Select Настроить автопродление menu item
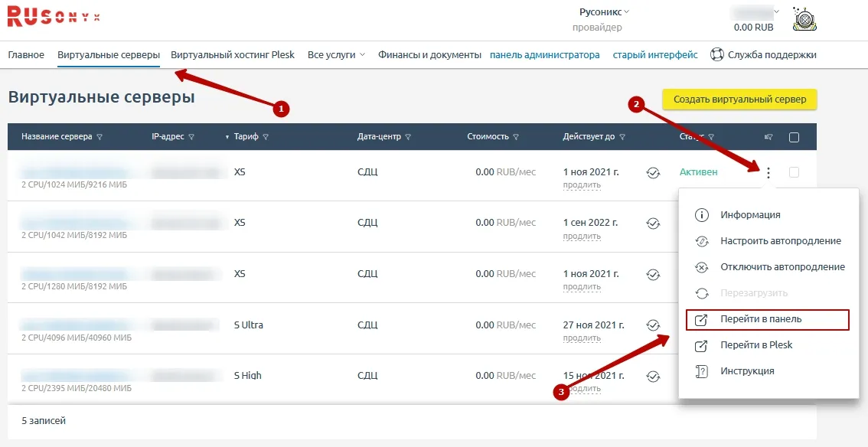Screen dimensions: 868x447 click(781, 241)
